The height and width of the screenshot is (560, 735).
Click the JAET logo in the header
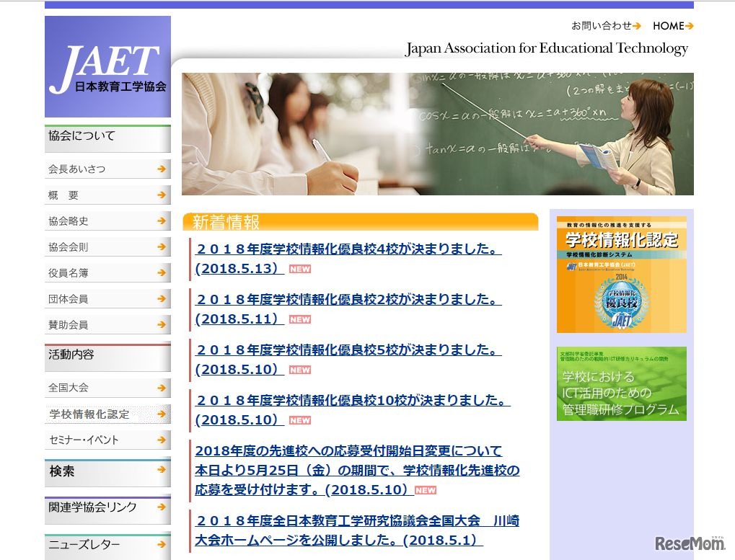pyautogui.click(x=107, y=66)
